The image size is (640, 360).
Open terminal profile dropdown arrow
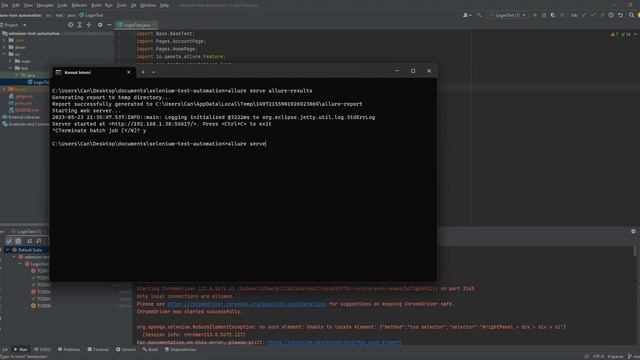153,72
